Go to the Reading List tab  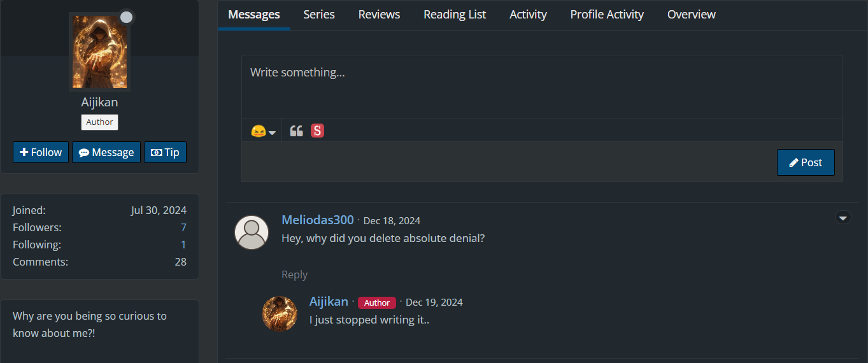455,14
